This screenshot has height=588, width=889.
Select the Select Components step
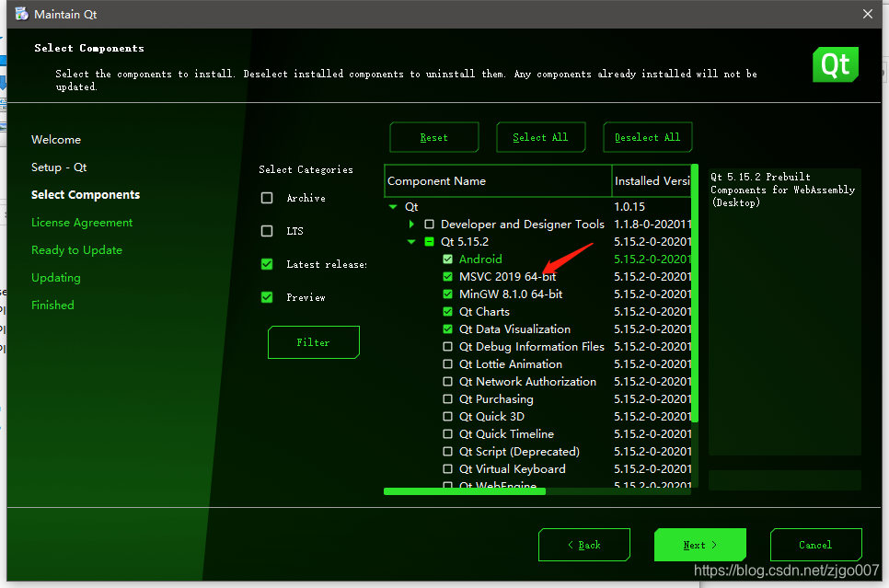pyautogui.click(x=86, y=194)
